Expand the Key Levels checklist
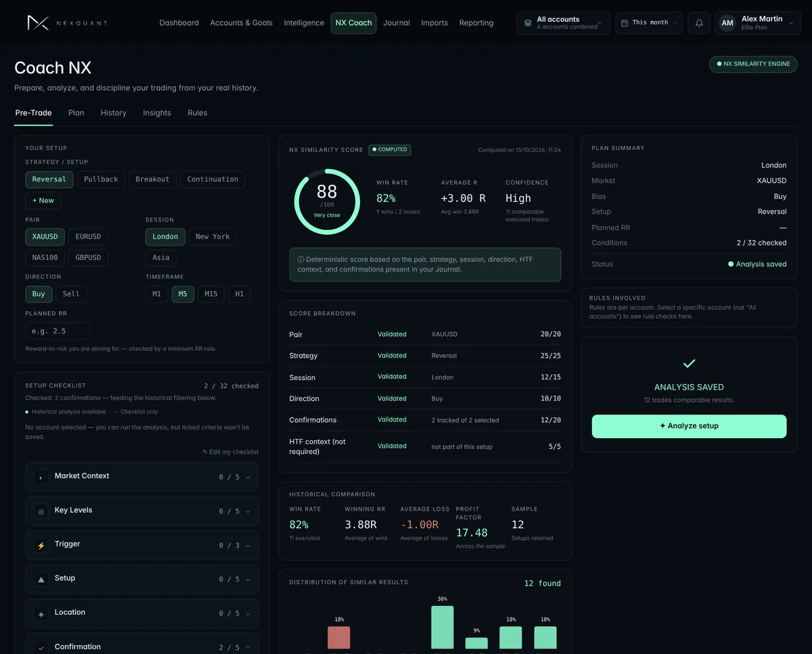Image resolution: width=812 pixels, height=654 pixels. [142, 511]
